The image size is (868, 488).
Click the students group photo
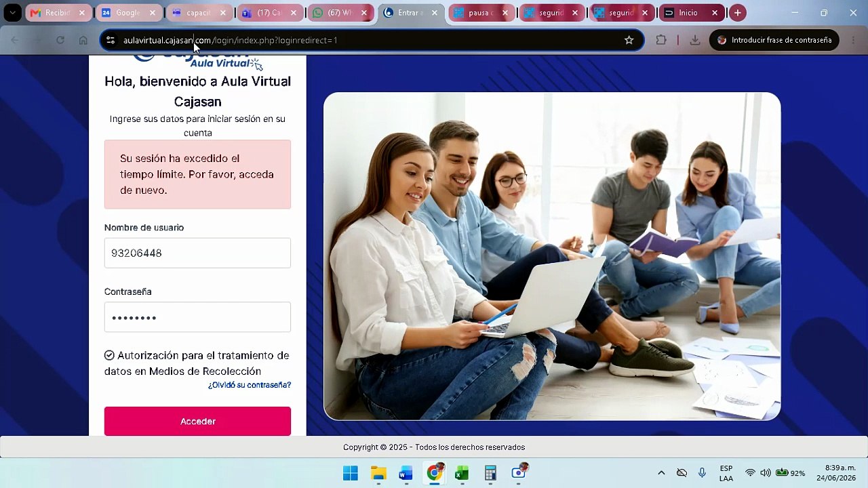point(552,256)
